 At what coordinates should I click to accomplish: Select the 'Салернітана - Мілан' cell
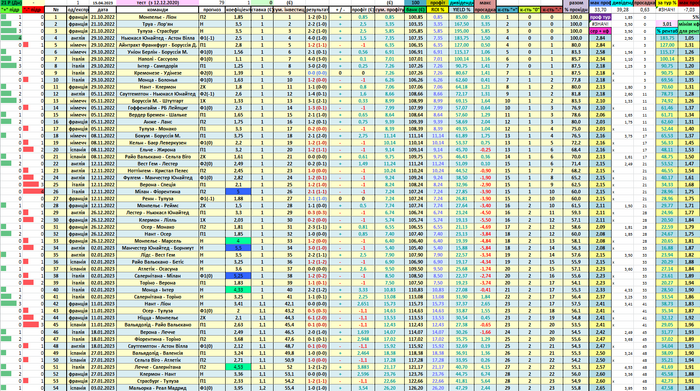(x=158, y=276)
